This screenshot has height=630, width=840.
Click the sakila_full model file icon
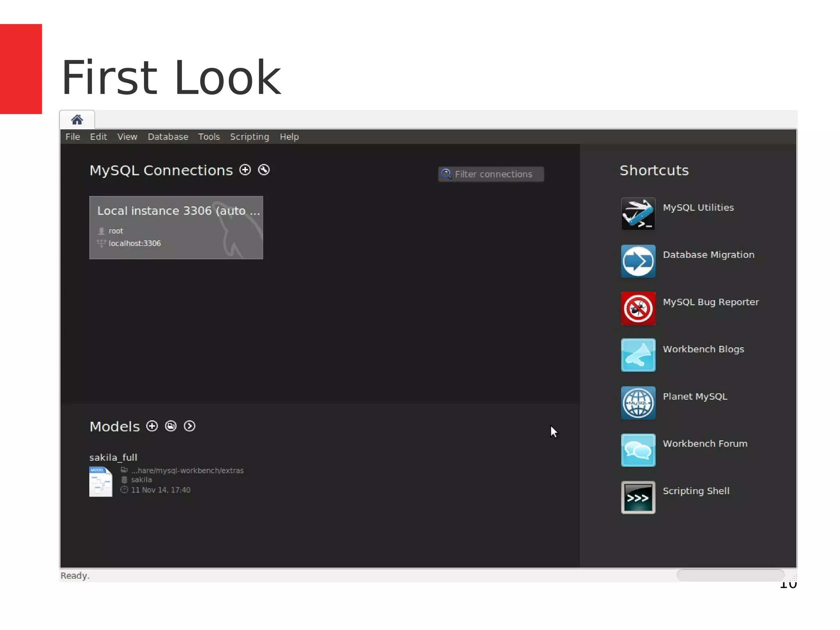point(100,482)
